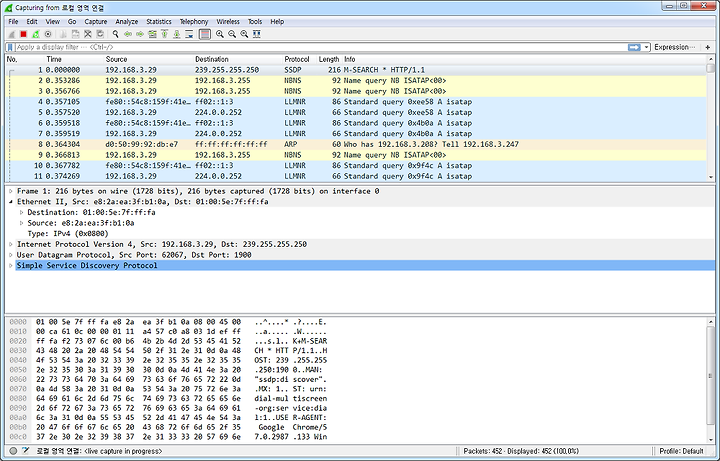Click the Start capture shark-fin icon
Image resolution: width=720 pixels, height=461 pixels.
(x=11, y=34)
